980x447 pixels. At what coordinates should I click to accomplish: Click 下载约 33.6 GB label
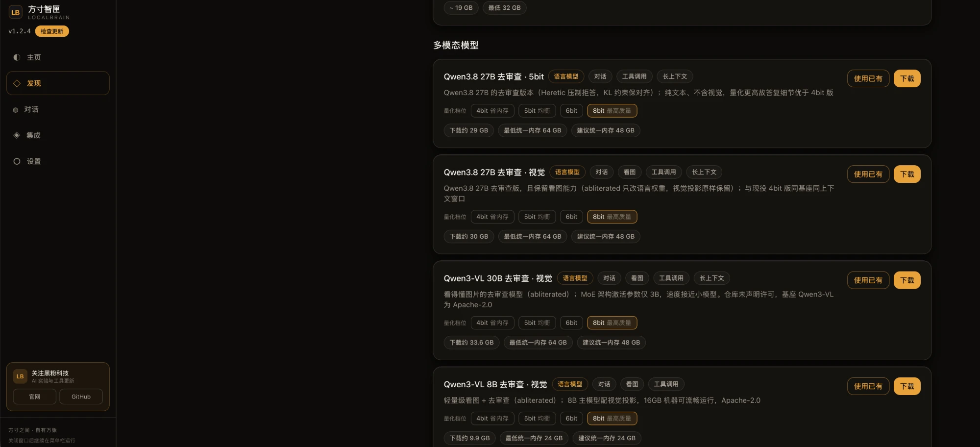tap(472, 343)
